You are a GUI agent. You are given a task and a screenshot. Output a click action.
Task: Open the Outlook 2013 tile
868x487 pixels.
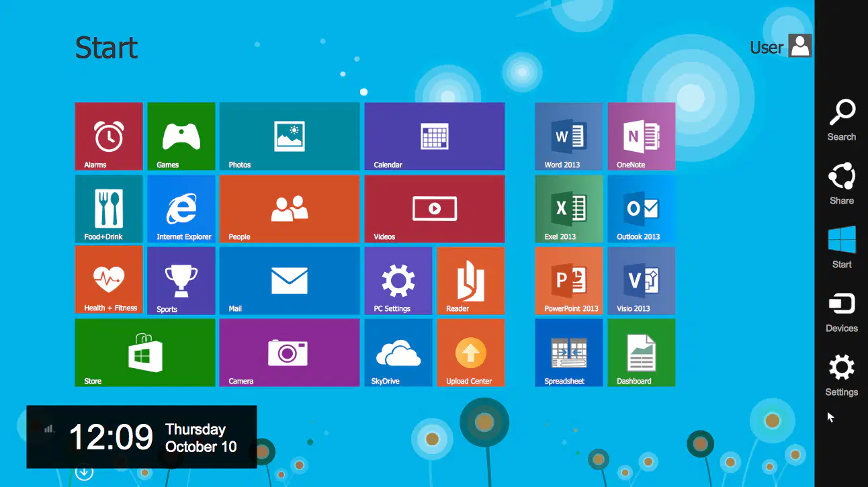pos(642,209)
